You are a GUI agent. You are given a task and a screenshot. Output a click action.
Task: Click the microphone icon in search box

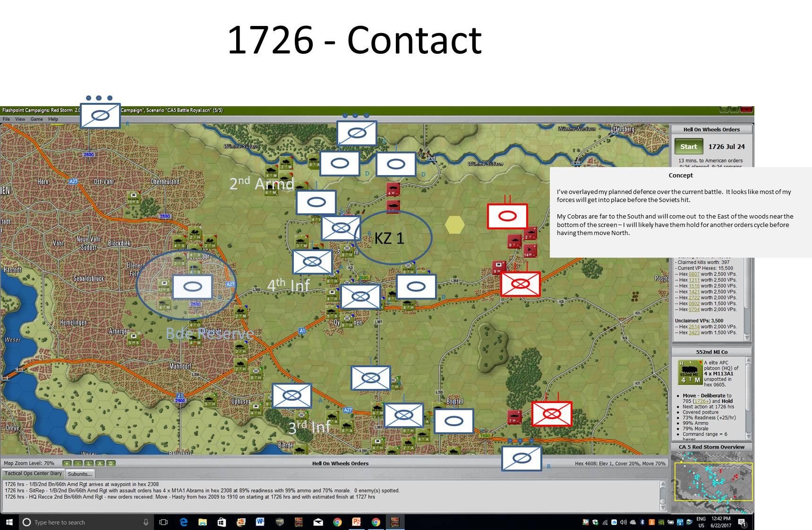point(145,522)
